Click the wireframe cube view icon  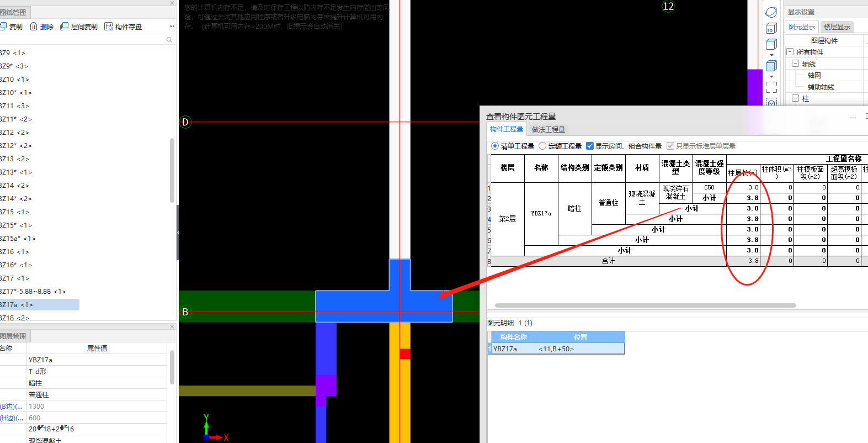771,44
